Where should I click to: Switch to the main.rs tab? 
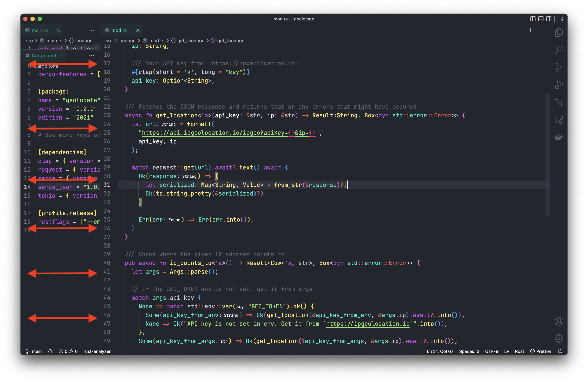coord(40,30)
